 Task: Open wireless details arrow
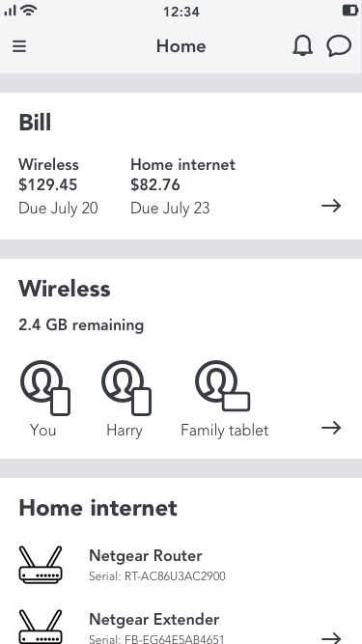[x=331, y=428]
